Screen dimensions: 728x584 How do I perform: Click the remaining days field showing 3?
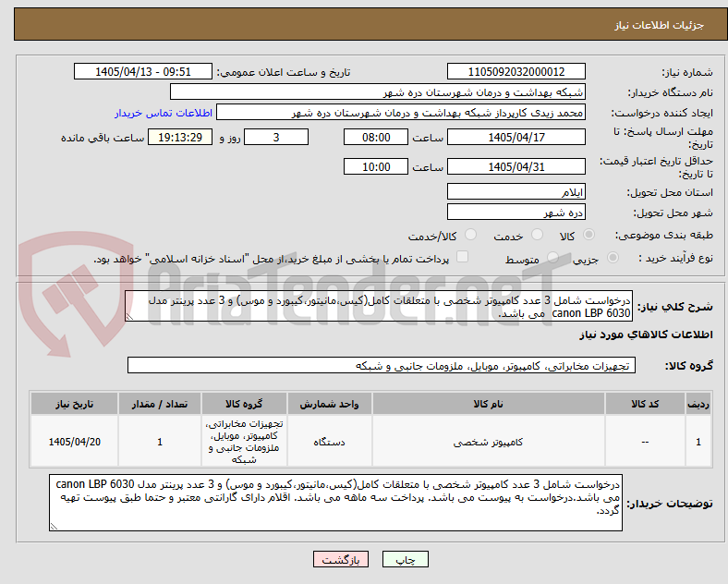point(276,137)
